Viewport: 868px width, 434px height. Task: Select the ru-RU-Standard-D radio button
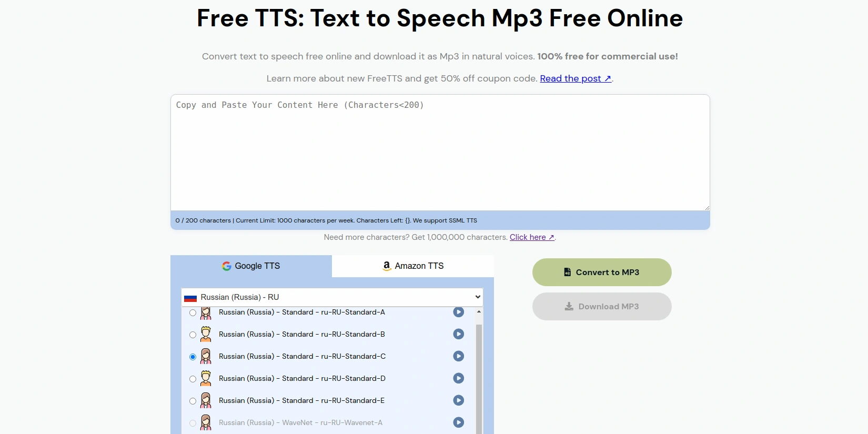coord(193,379)
